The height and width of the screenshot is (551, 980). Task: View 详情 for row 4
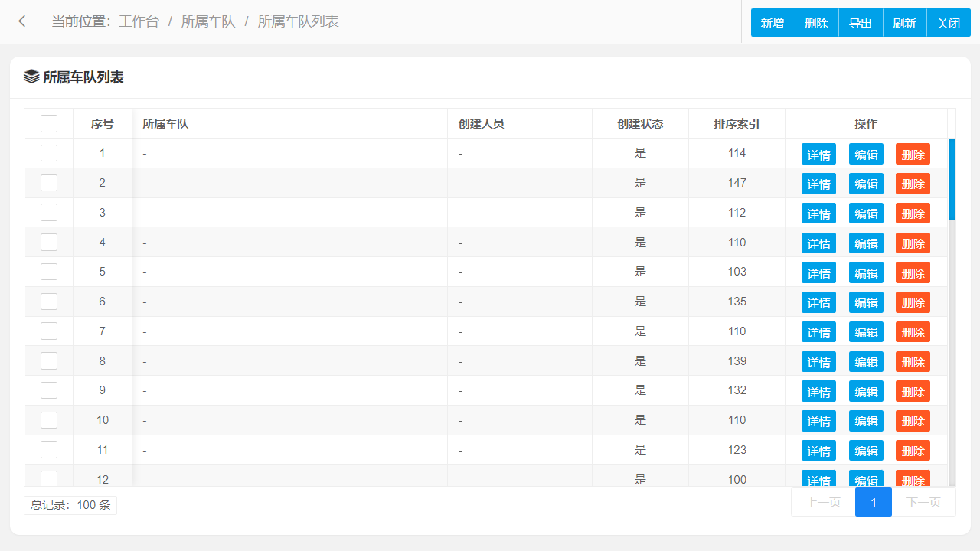818,243
